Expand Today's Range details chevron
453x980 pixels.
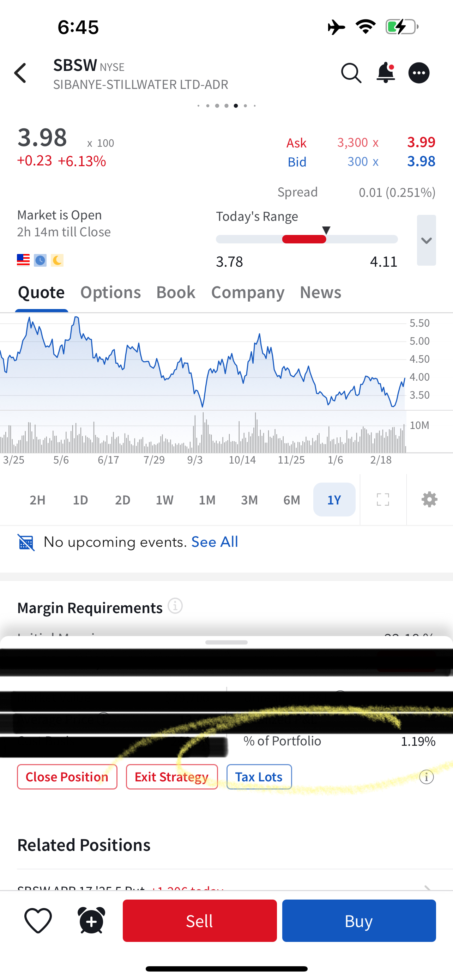[427, 240]
